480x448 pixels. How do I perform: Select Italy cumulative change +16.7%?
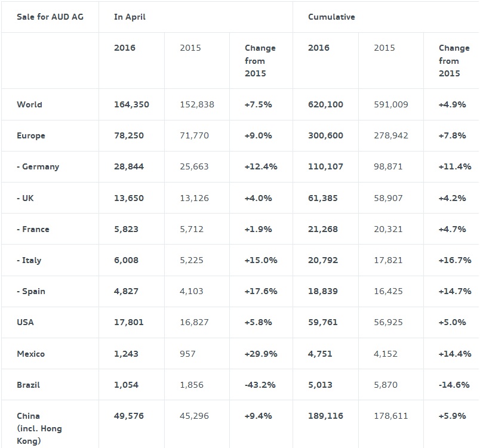coord(454,260)
